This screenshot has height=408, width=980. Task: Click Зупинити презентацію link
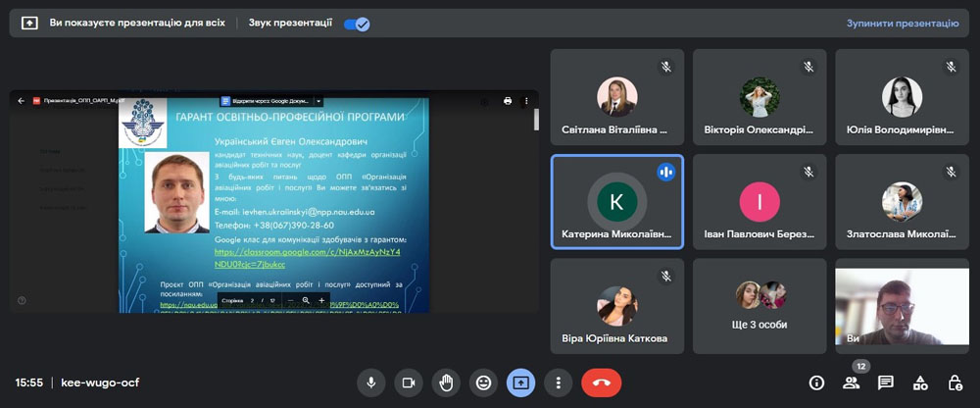point(902,24)
